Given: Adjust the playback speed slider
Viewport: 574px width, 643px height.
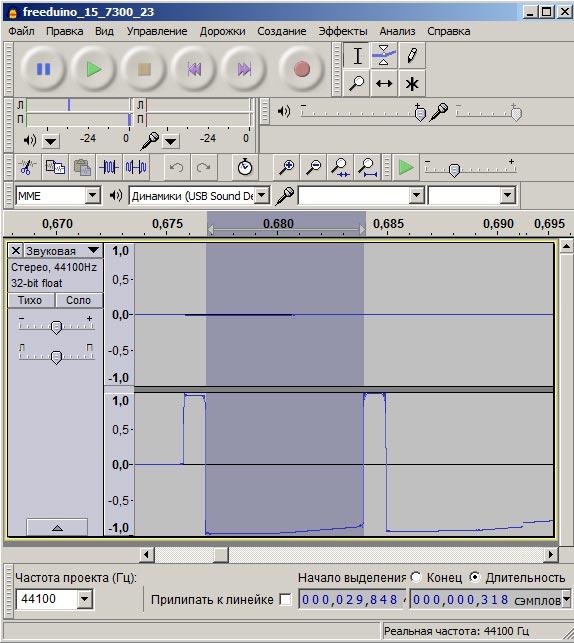Looking at the screenshot, I should [454, 169].
